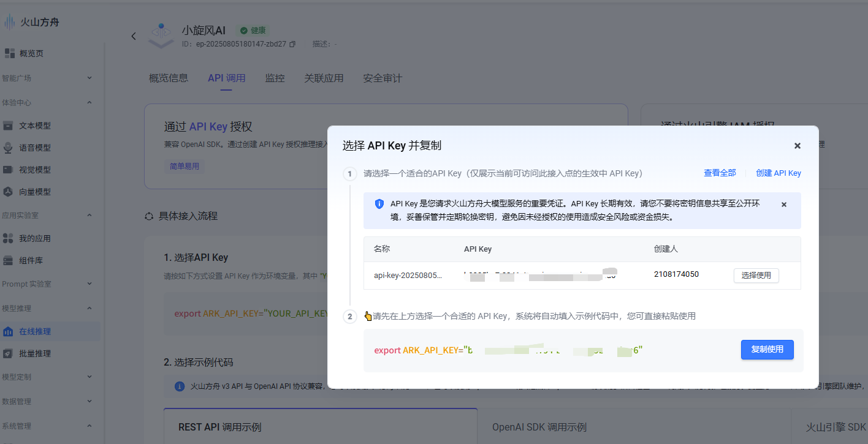Click api-key-20250805… name cell

coord(408,275)
